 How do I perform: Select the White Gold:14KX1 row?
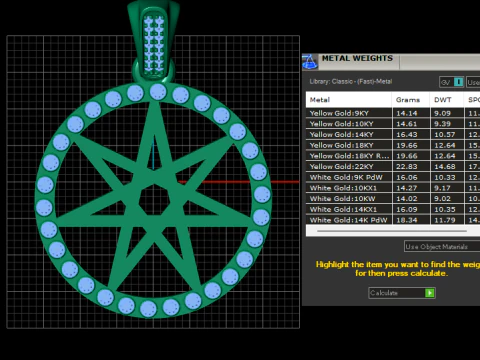pos(393,209)
